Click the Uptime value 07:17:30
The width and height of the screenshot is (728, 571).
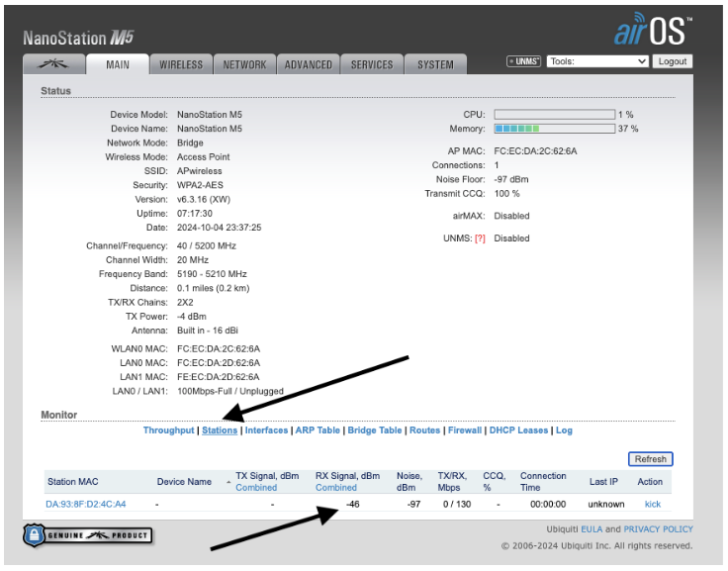click(195, 213)
